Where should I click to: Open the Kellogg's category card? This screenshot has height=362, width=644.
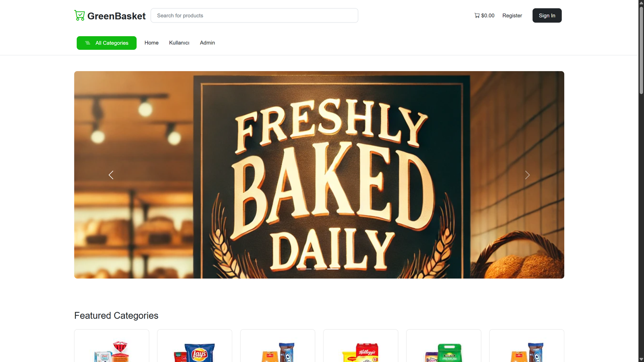(x=361, y=346)
